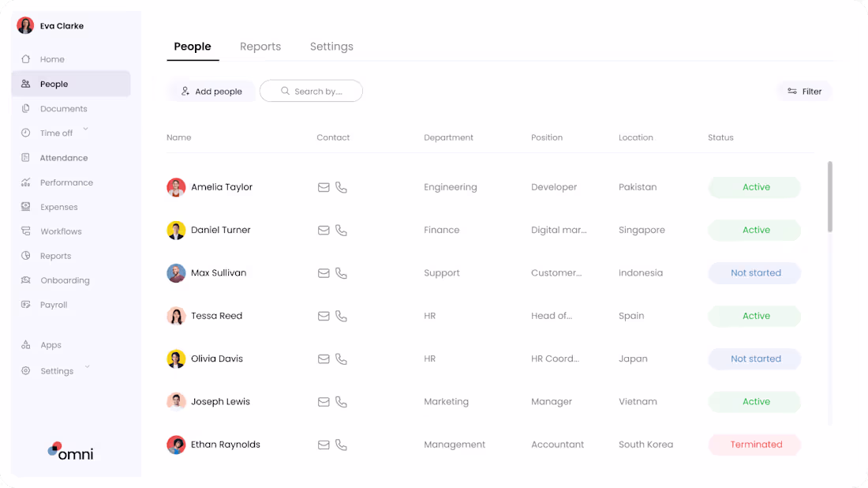Open the Expenses sidebar icon

(x=26, y=207)
